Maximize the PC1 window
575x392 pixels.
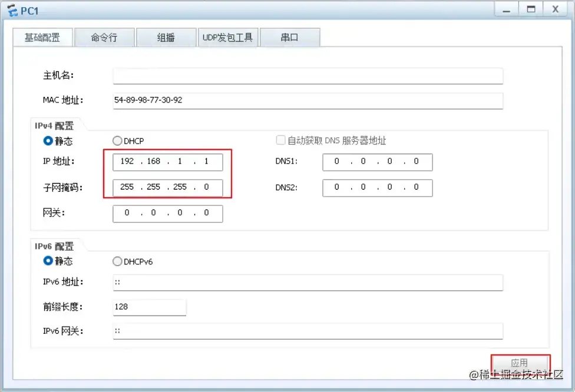[x=531, y=9]
